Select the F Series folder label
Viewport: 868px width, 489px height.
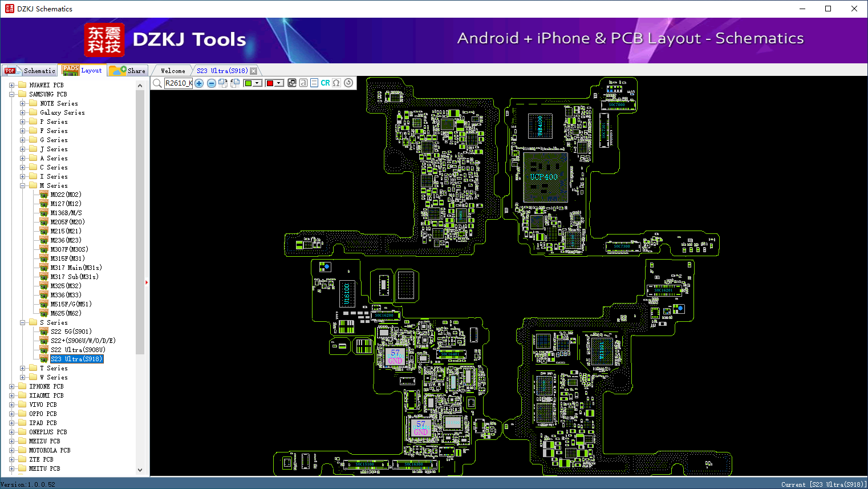pyautogui.click(x=54, y=131)
